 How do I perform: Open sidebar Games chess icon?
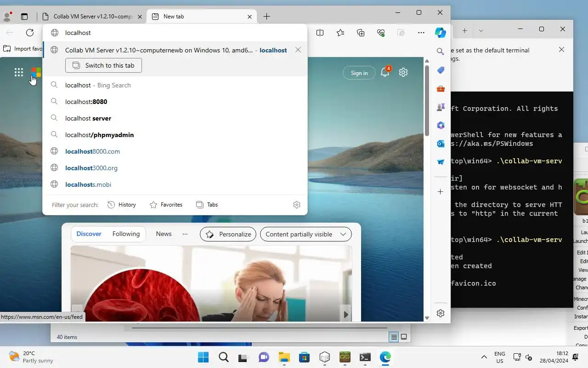click(441, 107)
